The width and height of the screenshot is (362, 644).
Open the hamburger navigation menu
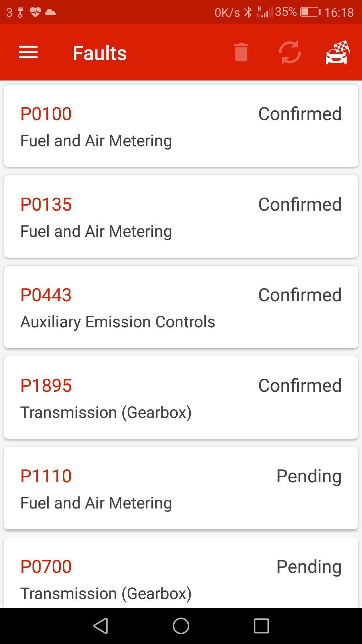coord(28,52)
